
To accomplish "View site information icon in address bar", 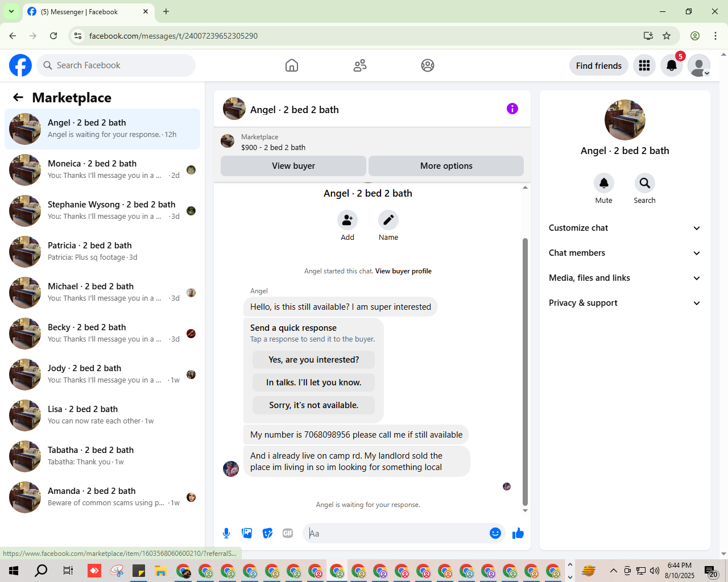I will coord(78,36).
